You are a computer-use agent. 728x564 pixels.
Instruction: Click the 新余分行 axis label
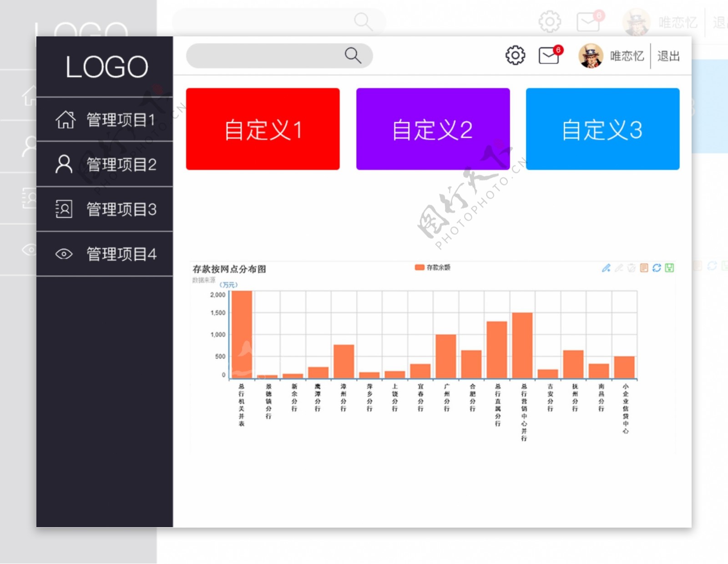[x=294, y=398]
